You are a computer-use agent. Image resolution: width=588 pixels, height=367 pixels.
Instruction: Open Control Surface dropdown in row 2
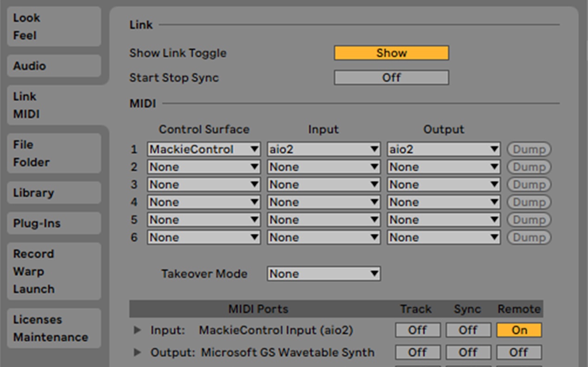point(204,167)
